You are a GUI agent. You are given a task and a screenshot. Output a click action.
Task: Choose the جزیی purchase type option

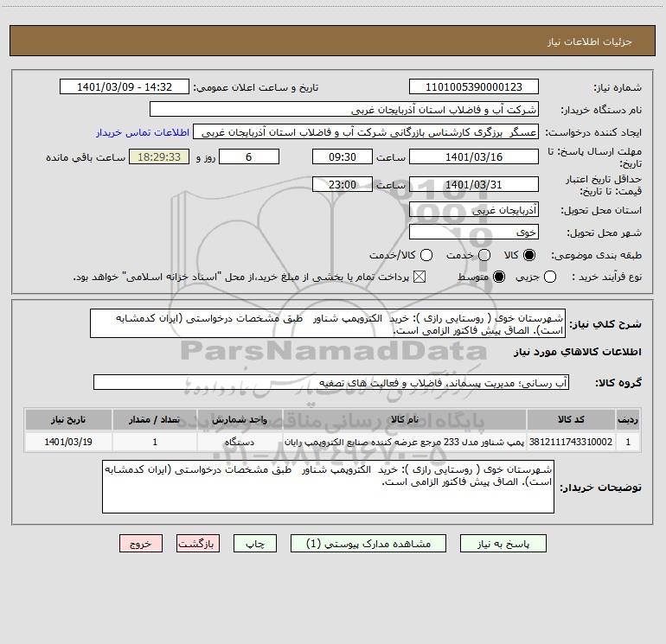[x=550, y=277]
